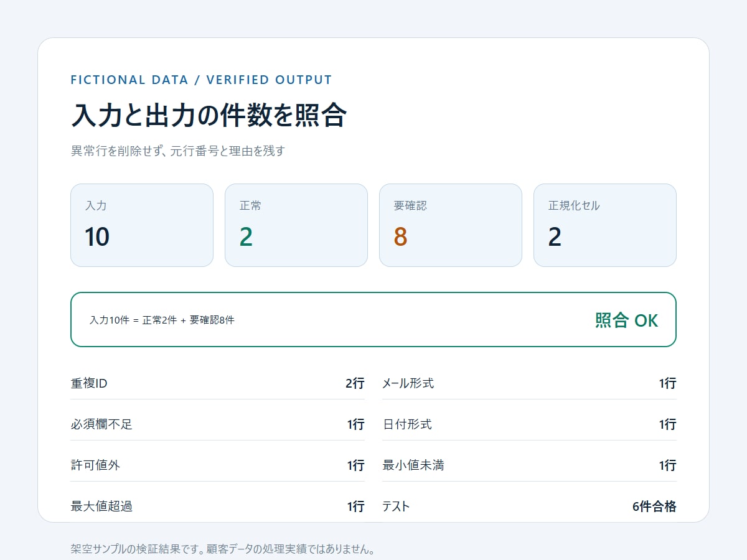Click the formula 入力10件 = 正常2件 + 要確認8件
The height and width of the screenshot is (560, 747).
(x=162, y=320)
